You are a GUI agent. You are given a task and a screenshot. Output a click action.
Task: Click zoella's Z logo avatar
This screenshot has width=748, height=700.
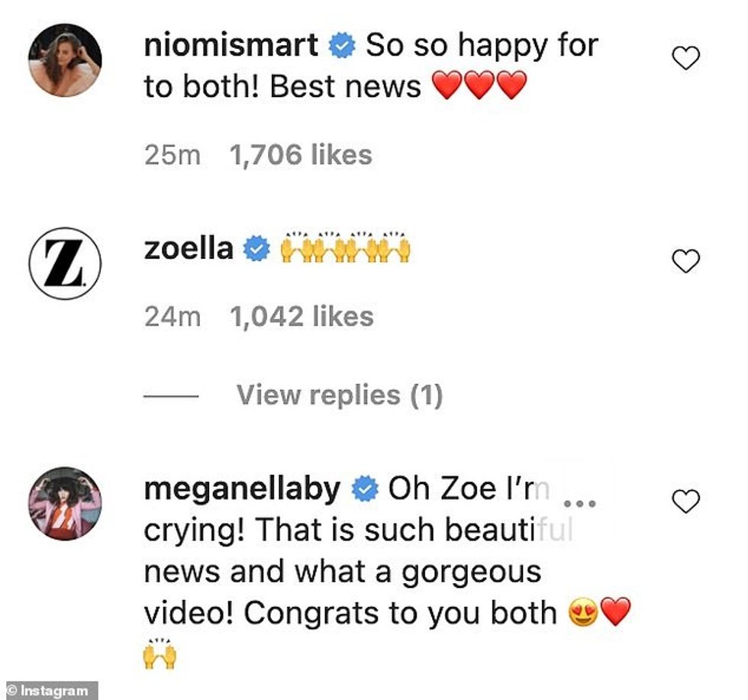click(65, 263)
